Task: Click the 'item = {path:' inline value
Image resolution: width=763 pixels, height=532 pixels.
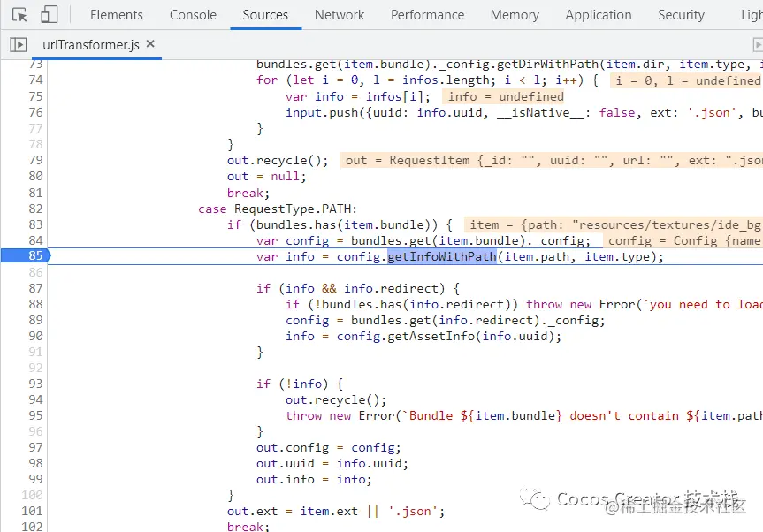Action: point(613,224)
